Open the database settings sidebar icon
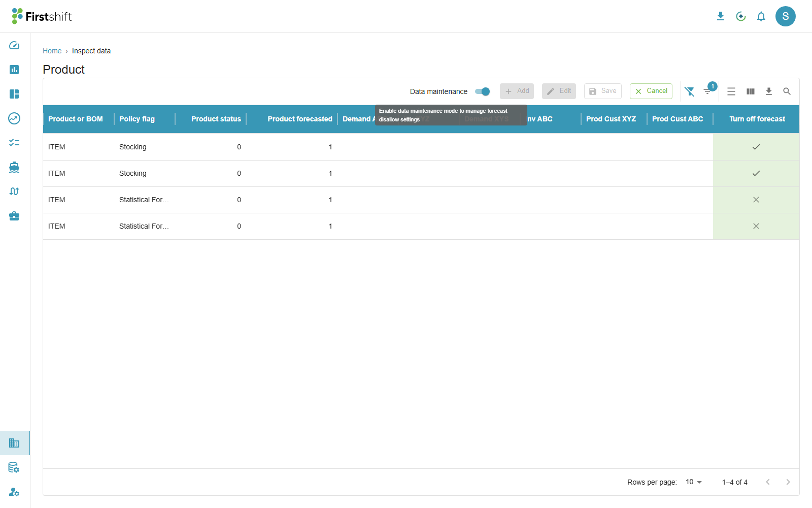812x508 pixels. pyautogui.click(x=14, y=467)
